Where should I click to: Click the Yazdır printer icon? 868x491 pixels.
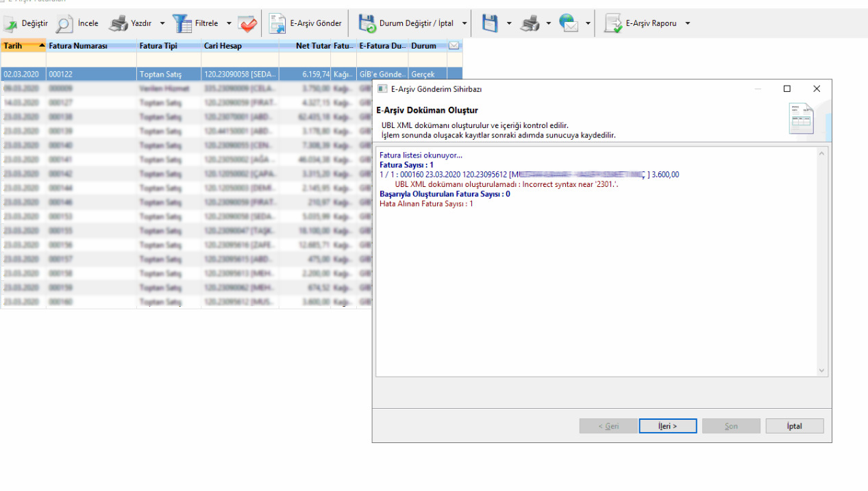point(119,24)
